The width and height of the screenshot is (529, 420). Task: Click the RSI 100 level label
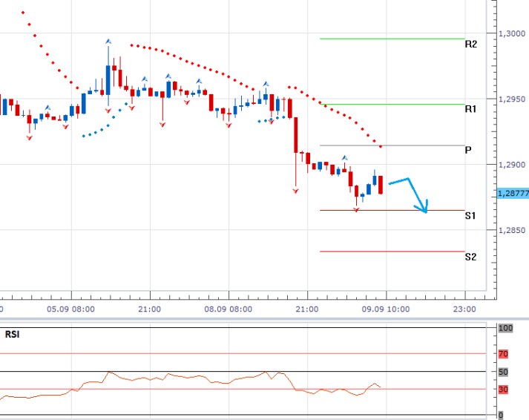click(505, 328)
